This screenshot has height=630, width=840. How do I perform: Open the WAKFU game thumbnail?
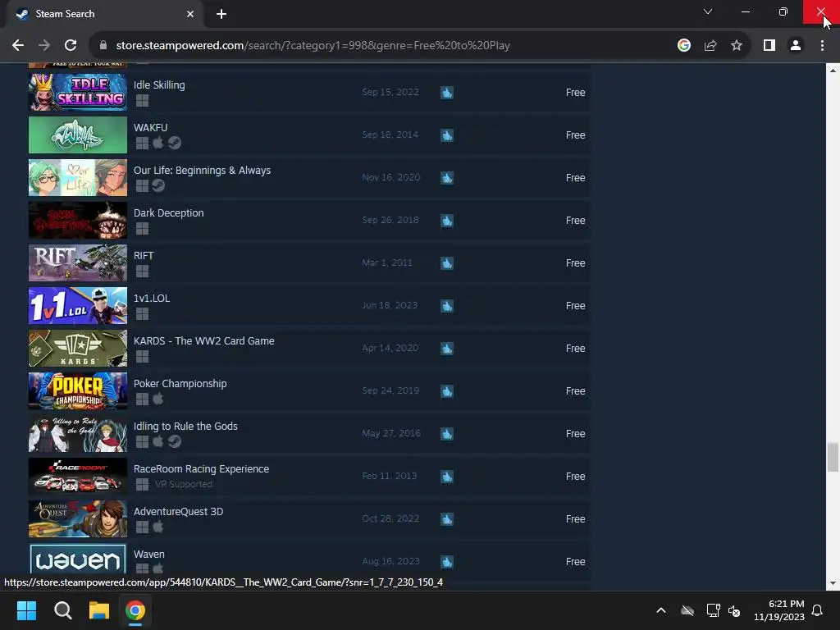click(78, 135)
